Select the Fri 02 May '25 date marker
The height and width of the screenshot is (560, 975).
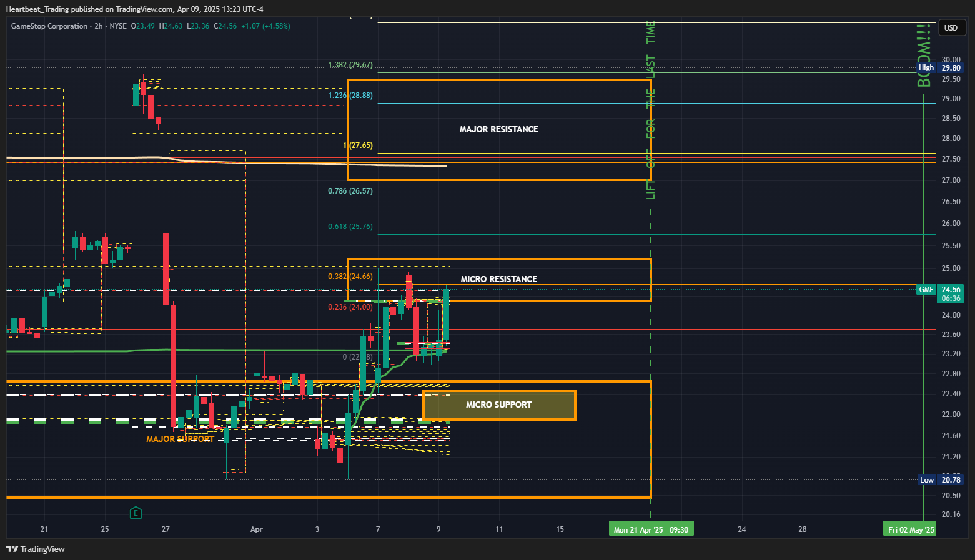tap(911, 529)
